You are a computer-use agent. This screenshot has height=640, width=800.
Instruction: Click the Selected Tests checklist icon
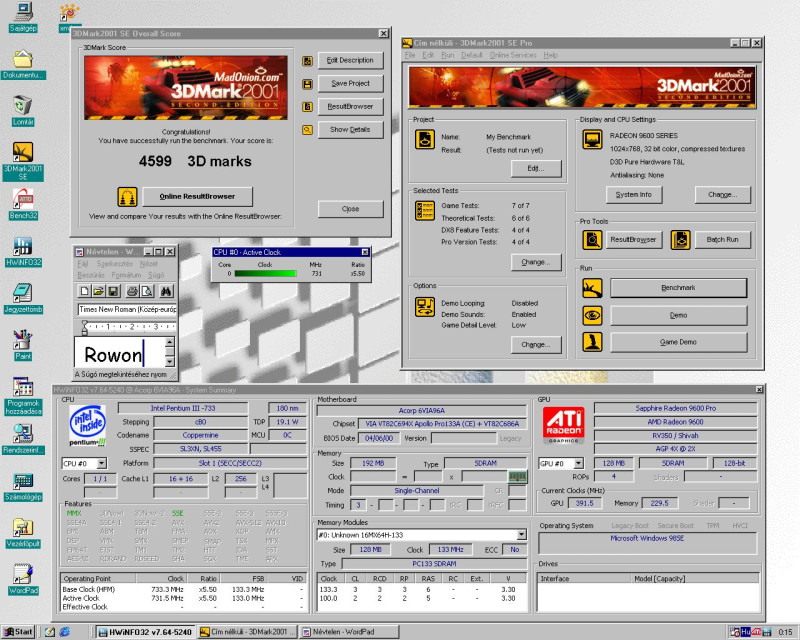pyautogui.click(x=424, y=211)
